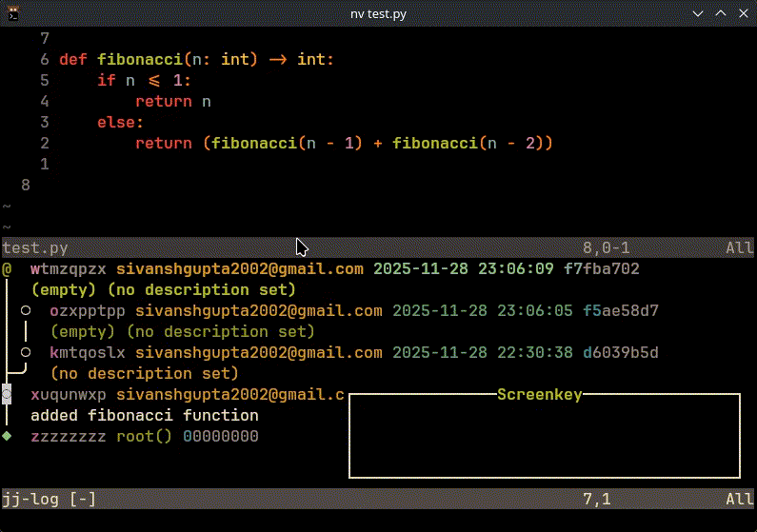Click the 'added fibonacci function' description
Image resolution: width=757 pixels, height=532 pixels.
point(144,415)
